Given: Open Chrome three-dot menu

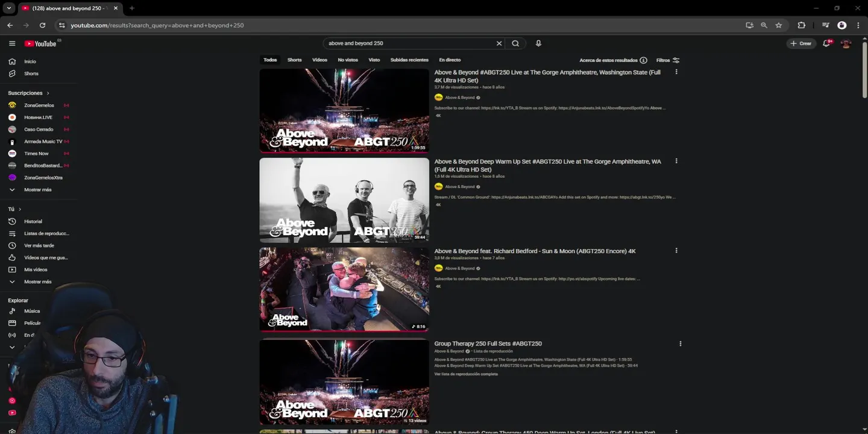Looking at the screenshot, I should 858,25.
